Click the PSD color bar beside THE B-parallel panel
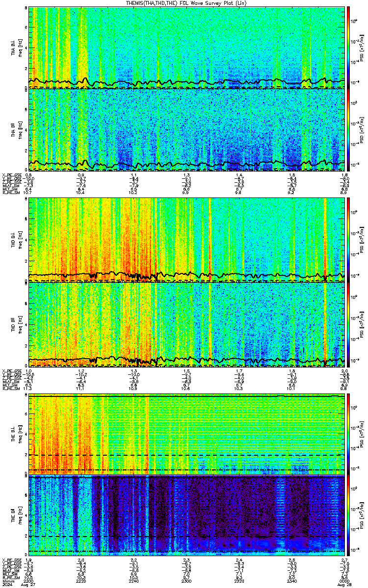Viewport: 368px width, 588px height. pos(348,516)
